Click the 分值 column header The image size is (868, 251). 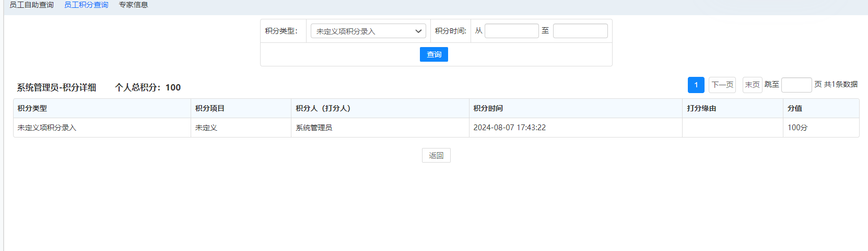(x=794, y=108)
